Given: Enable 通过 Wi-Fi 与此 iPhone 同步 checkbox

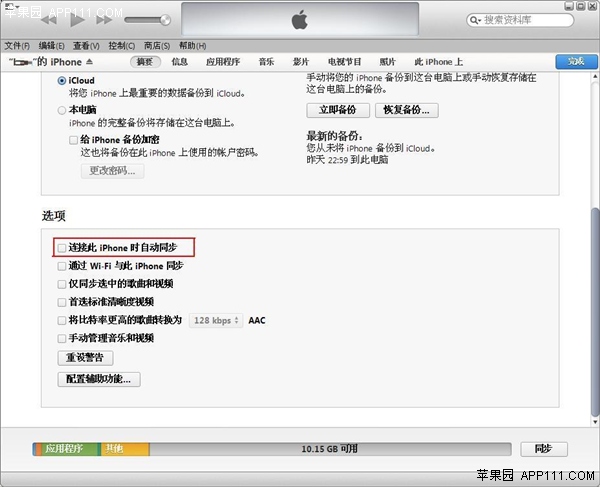Looking at the screenshot, I should tap(62, 266).
